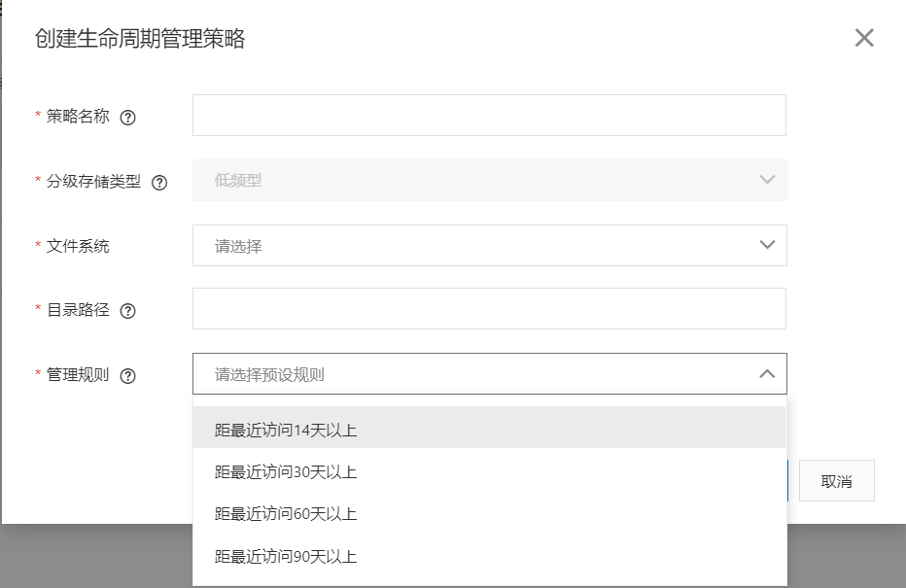
Task: Click the disabled 低频型 storage type dropdown
Action: point(489,181)
